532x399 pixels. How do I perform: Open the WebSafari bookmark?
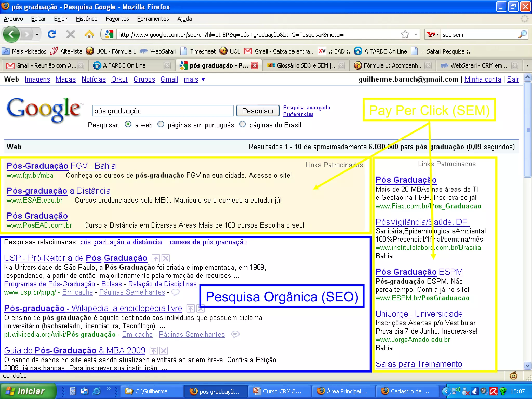pyautogui.click(x=158, y=51)
